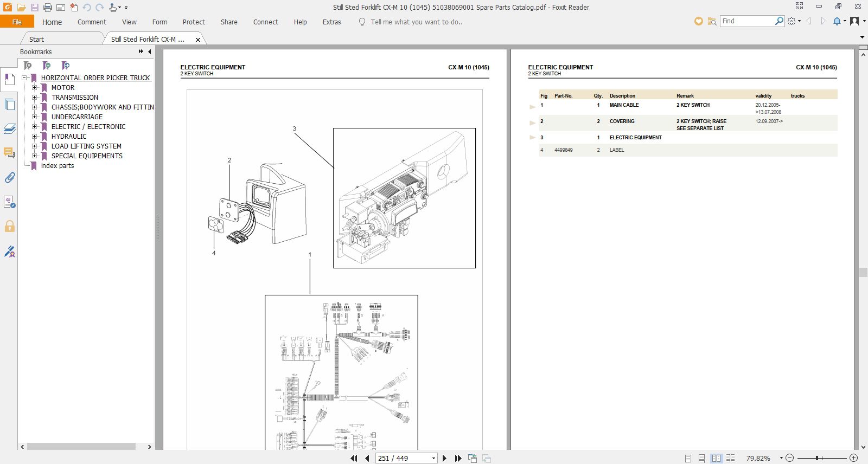The height and width of the screenshot is (464, 868).
Task: Select LOAD LIFTING SYSTEM bookmark
Action: 86,146
